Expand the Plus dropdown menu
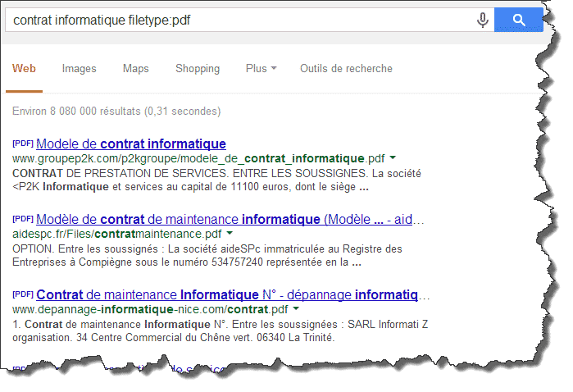 pyautogui.click(x=261, y=69)
